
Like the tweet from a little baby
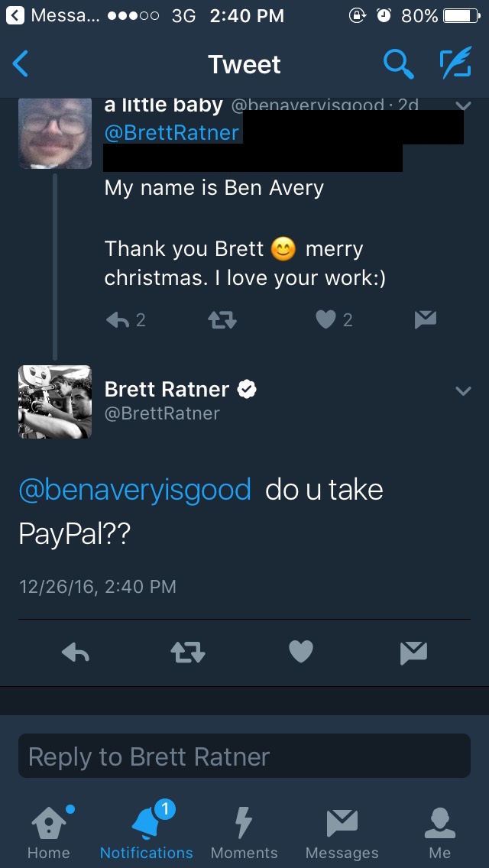pyautogui.click(x=326, y=320)
